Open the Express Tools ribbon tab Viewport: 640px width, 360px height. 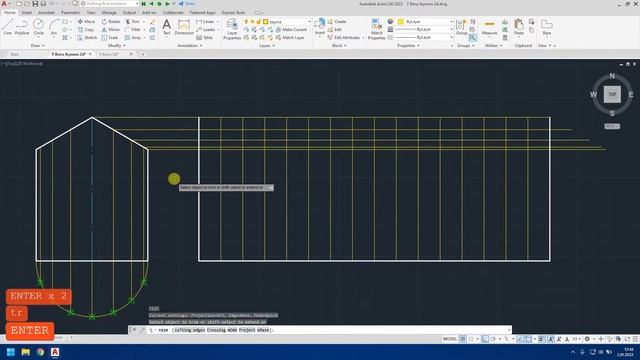pyautogui.click(x=233, y=13)
